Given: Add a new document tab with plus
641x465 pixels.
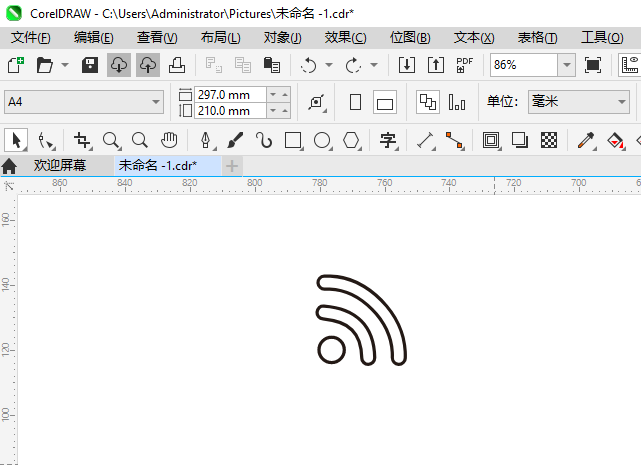Looking at the screenshot, I should coord(232,166).
